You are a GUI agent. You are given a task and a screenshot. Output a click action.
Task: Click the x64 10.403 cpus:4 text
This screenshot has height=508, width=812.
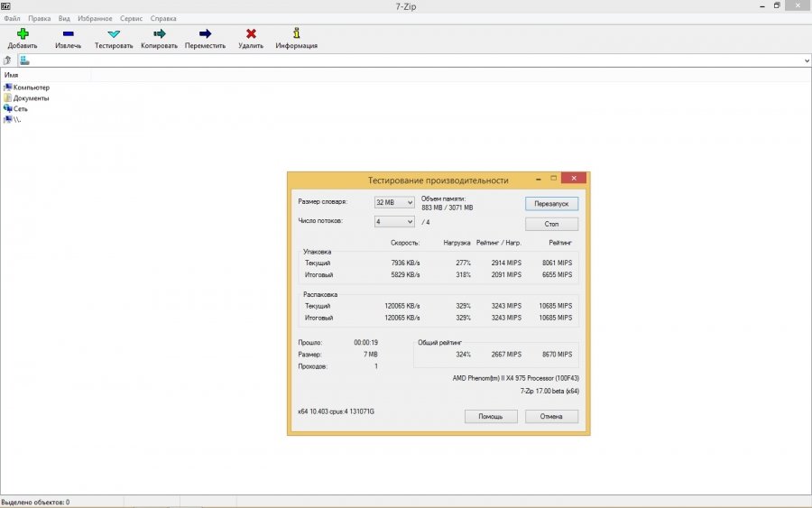click(337, 411)
